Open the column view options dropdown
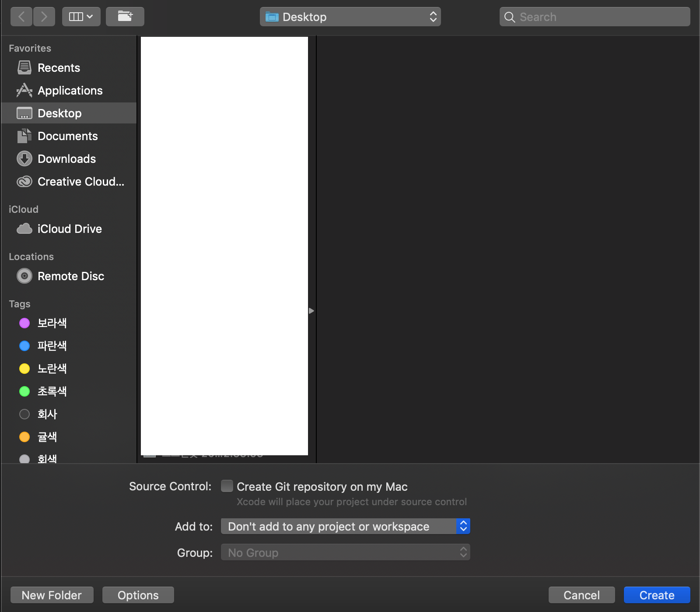Image resolution: width=700 pixels, height=612 pixels. click(81, 17)
